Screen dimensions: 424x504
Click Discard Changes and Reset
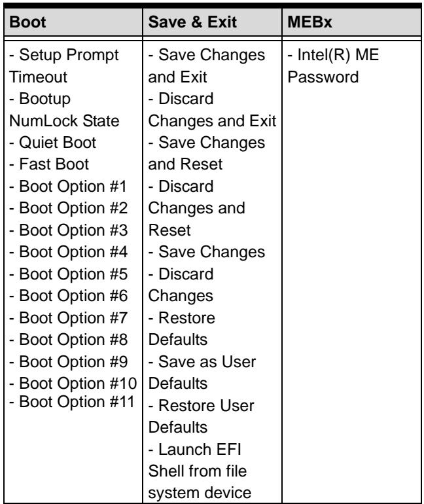[x=196, y=208]
